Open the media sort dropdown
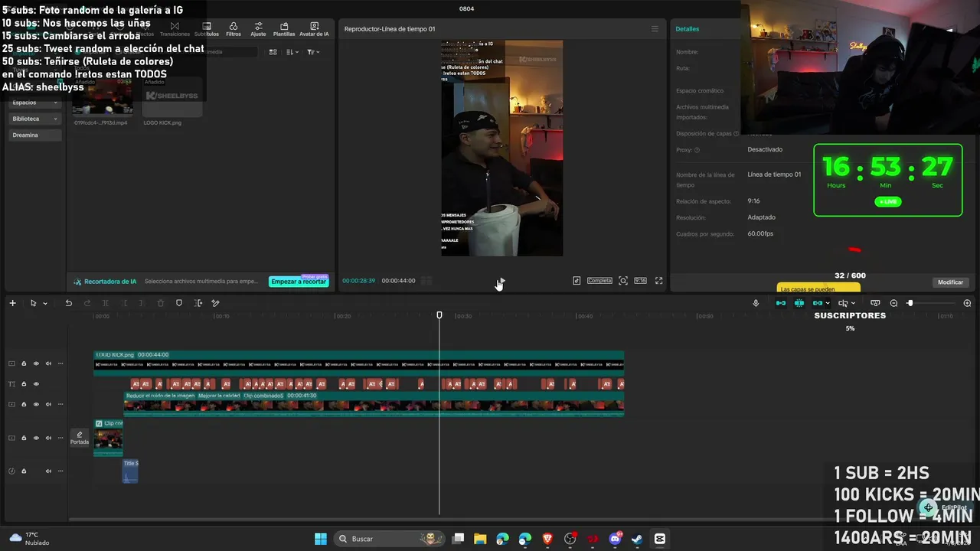980x551 pixels. click(292, 52)
